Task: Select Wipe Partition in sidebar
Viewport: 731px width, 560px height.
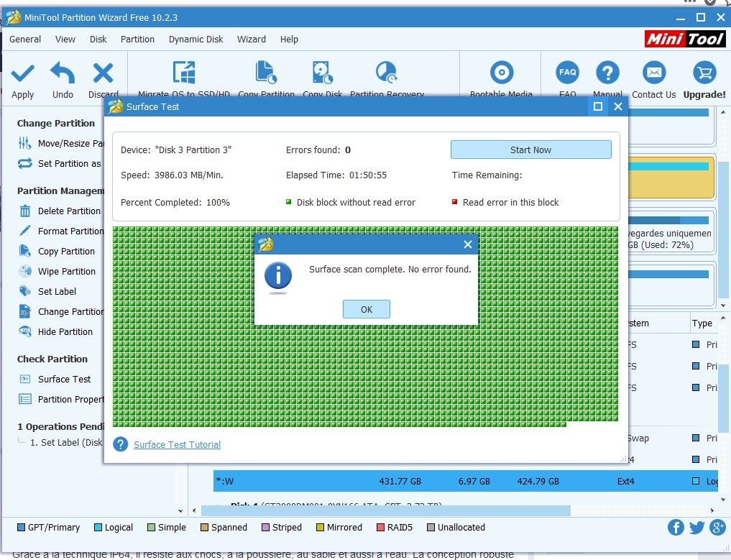Action: click(57, 271)
